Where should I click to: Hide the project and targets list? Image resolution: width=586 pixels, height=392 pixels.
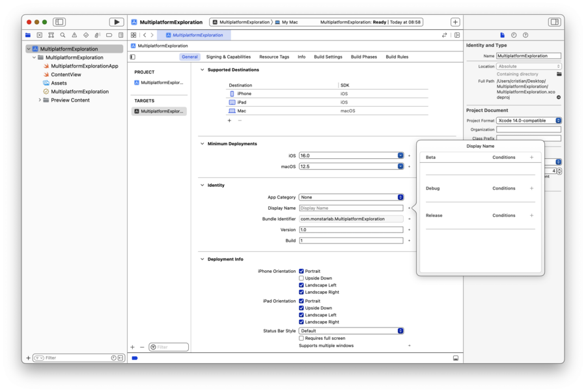133,57
